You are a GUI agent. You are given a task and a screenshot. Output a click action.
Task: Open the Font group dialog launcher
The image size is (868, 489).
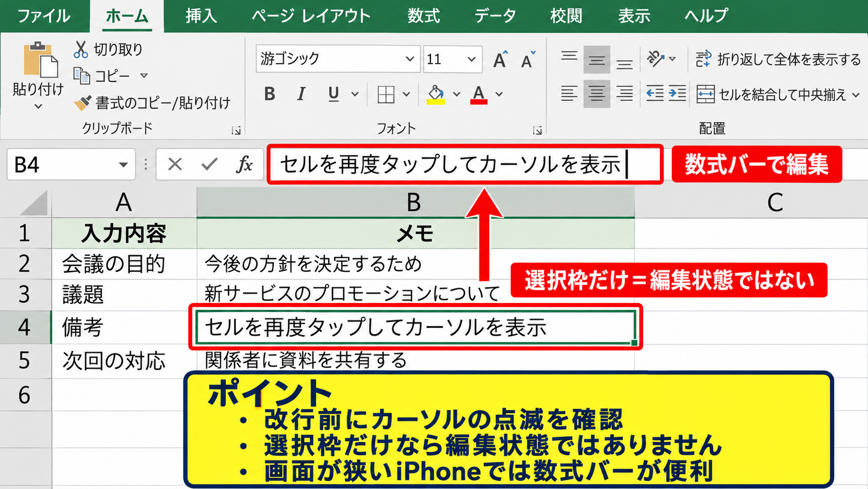(537, 130)
